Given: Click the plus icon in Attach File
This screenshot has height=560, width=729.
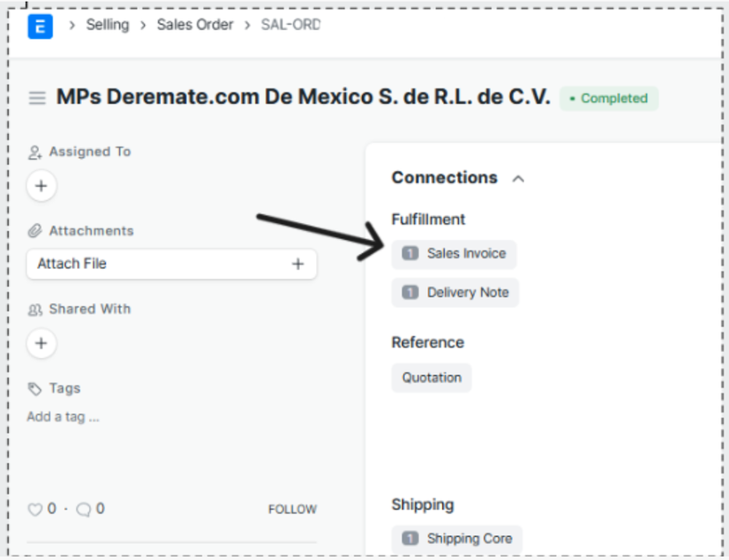Looking at the screenshot, I should point(297,264).
